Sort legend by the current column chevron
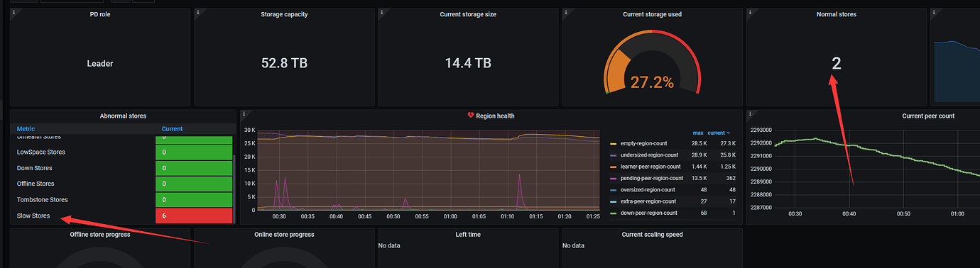The height and width of the screenshot is (268, 980). [x=728, y=133]
